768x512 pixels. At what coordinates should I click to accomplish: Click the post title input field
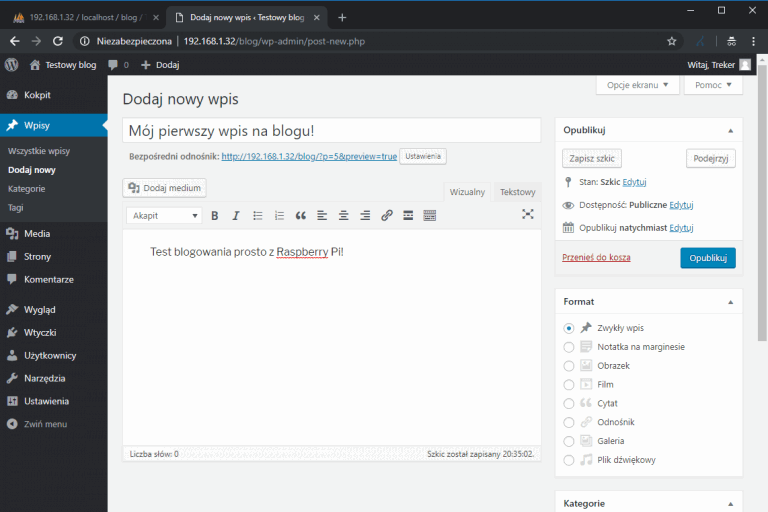(331, 131)
